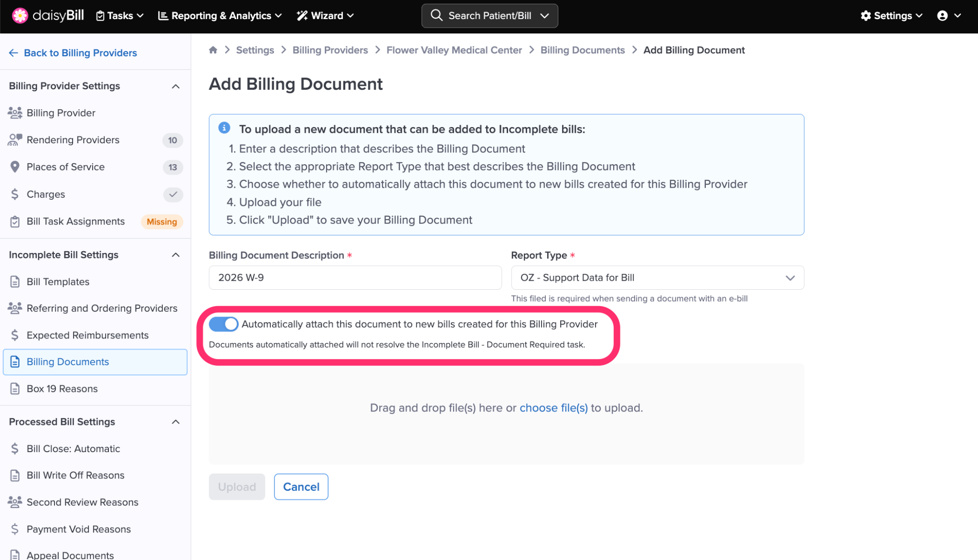Click the user account avatar icon
978x560 pixels.
click(942, 16)
